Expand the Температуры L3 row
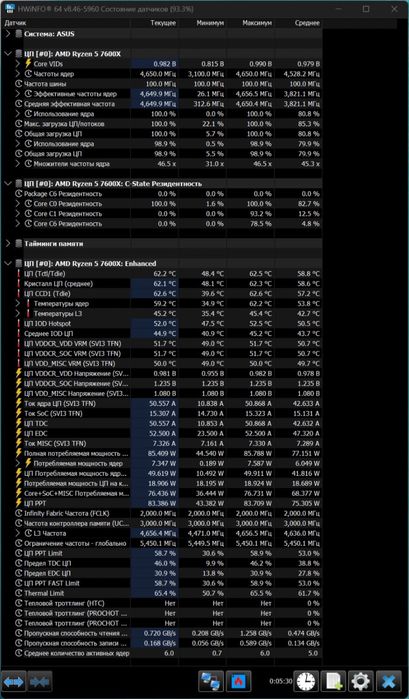Screen dimensions: 409x699 (17, 313)
